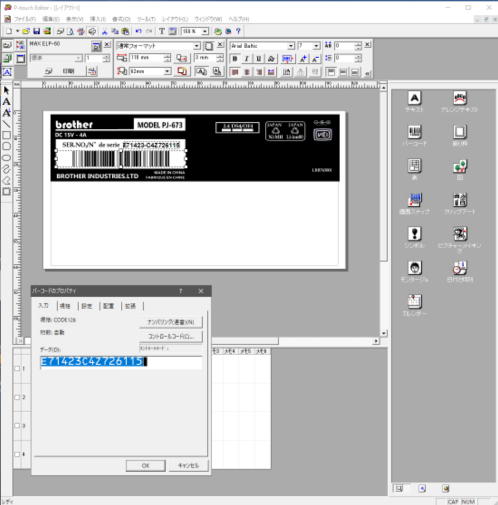The height and width of the screenshot is (505, 498).
Task: Click the Print preview icon in toolbar
Action: click(x=70, y=31)
